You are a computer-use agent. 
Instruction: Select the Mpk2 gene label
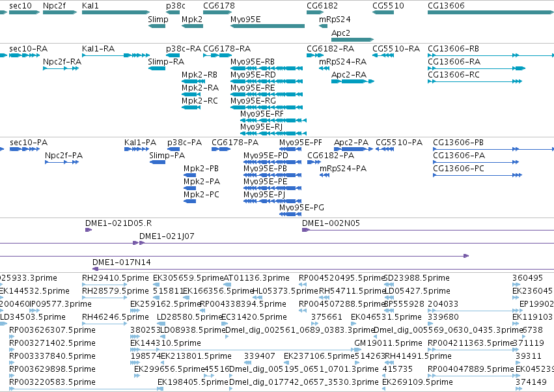[x=192, y=19]
